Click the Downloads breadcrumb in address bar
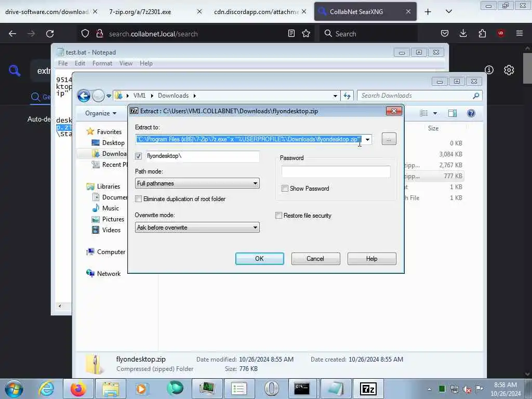This screenshot has width=532, height=399. [x=173, y=96]
